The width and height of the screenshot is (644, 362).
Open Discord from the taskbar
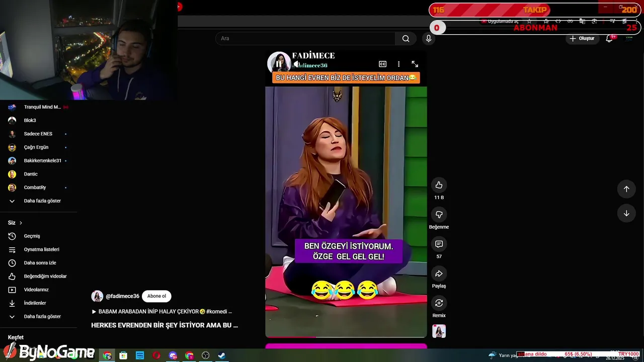(x=173, y=355)
